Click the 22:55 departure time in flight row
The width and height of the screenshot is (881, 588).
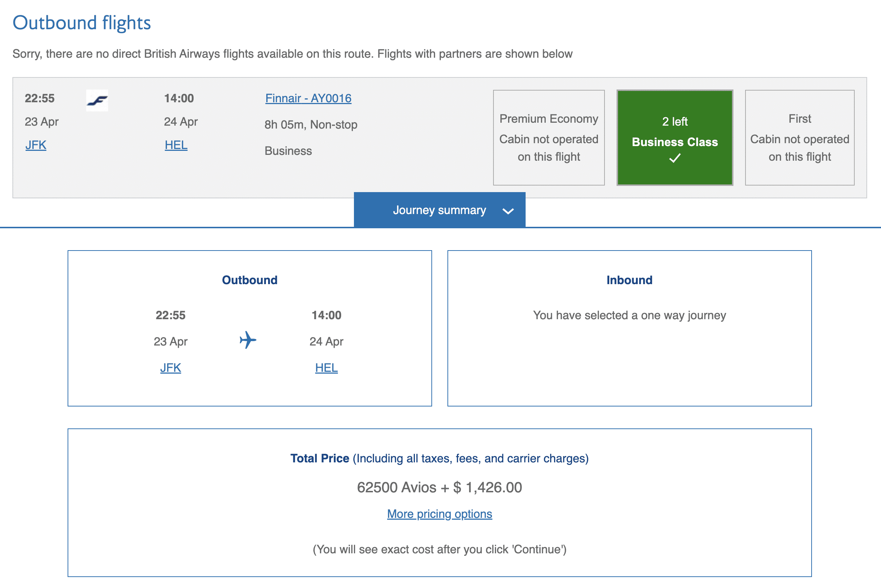pyautogui.click(x=39, y=98)
